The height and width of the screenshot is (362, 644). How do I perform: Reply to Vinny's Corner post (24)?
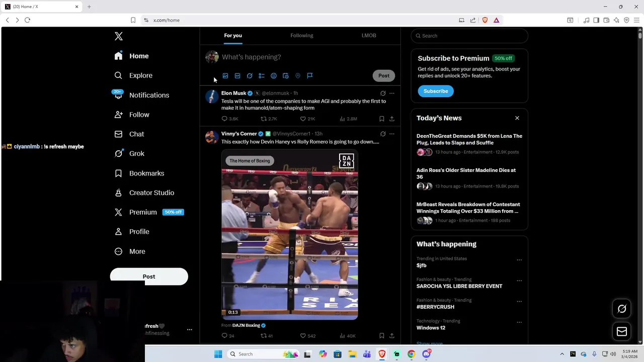tap(228, 336)
